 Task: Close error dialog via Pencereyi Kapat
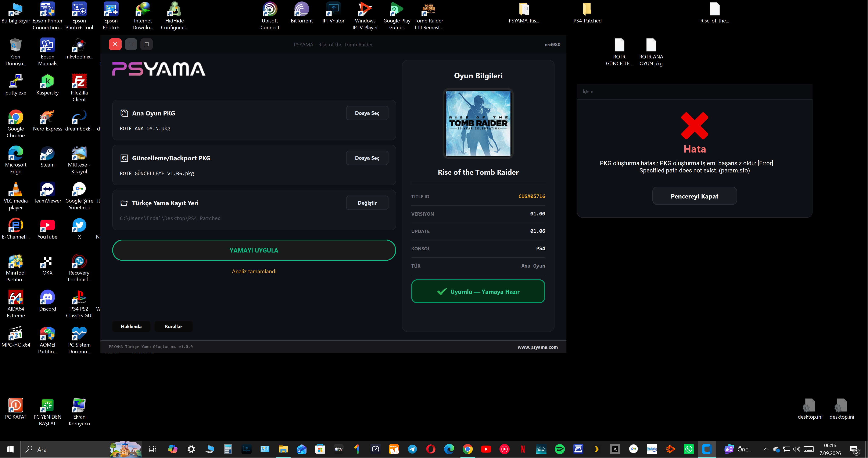(x=694, y=196)
